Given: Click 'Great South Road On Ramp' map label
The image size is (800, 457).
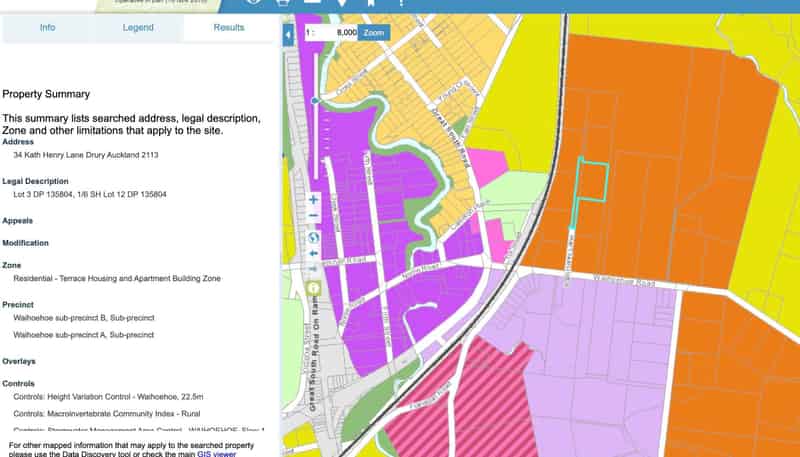Looking at the screenshot, I should [x=314, y=352].
